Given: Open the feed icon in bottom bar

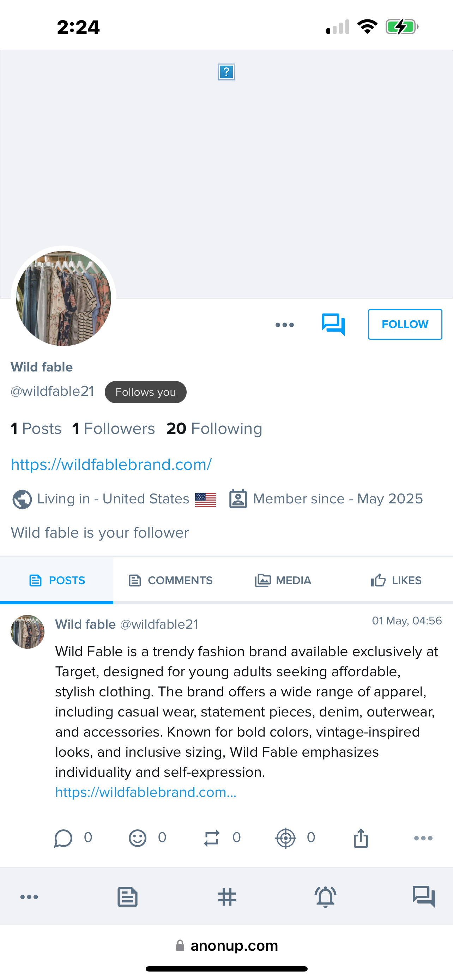Looking at the screenshot, I should (127, 897).
